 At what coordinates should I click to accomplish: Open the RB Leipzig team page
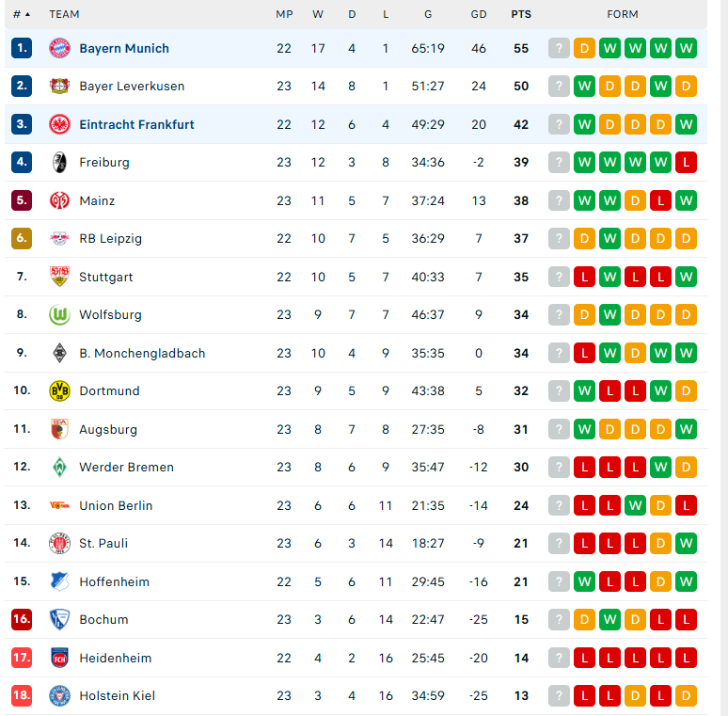coord(110,239)
